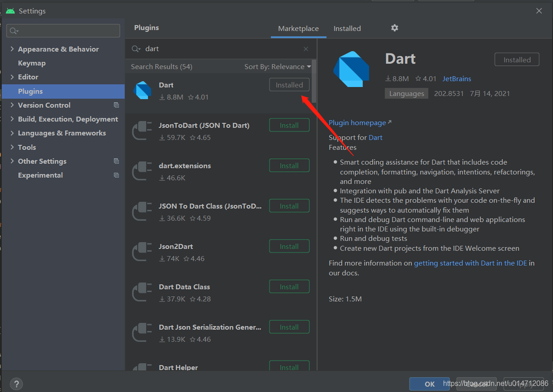Screen dimensions: 553x392
Task: Open the Plugin homepage link
Action: (357, 122)
